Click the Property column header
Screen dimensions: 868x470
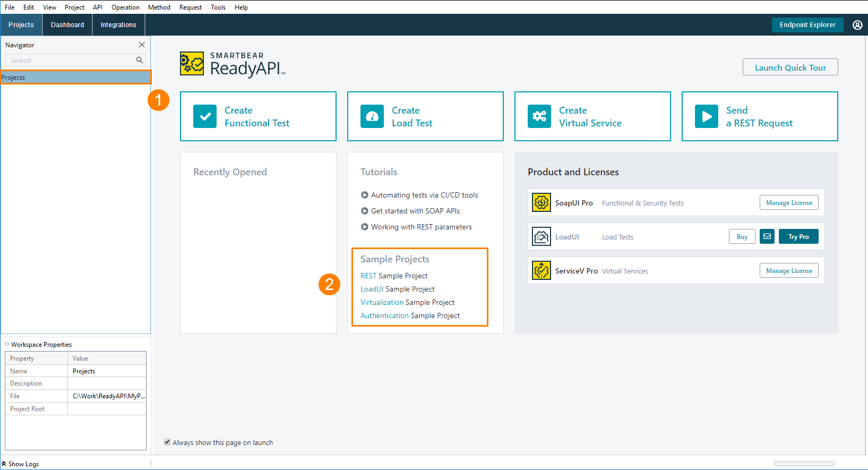pos(37,358)
